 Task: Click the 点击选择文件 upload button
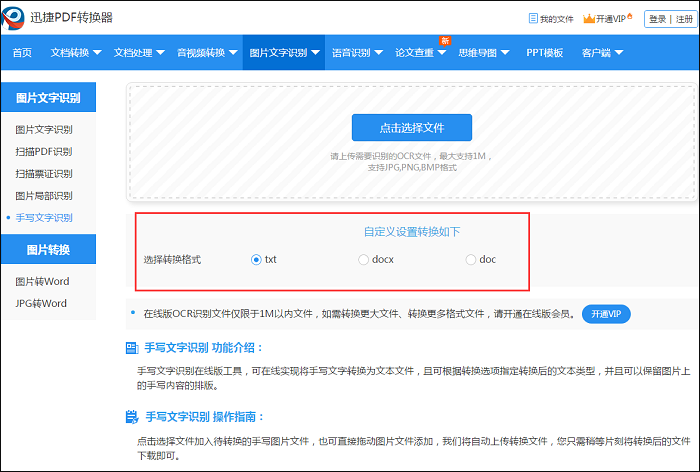pos(412,128)
